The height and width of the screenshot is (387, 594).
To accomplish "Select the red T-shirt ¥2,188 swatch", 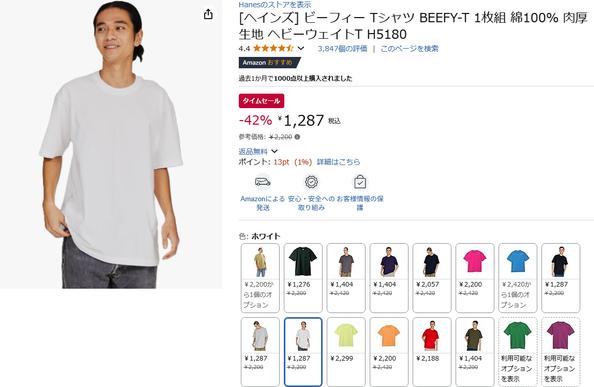I will click(x=432, y=352).
